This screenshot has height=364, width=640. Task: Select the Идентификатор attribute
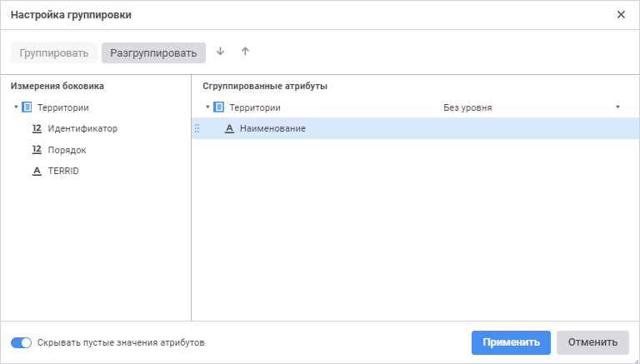[82, 129]
